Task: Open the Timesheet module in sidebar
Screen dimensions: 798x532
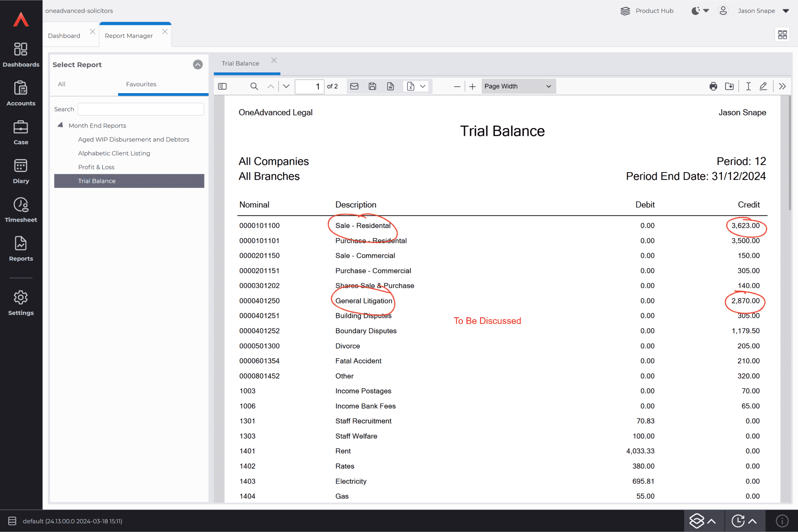Action: 21,210
